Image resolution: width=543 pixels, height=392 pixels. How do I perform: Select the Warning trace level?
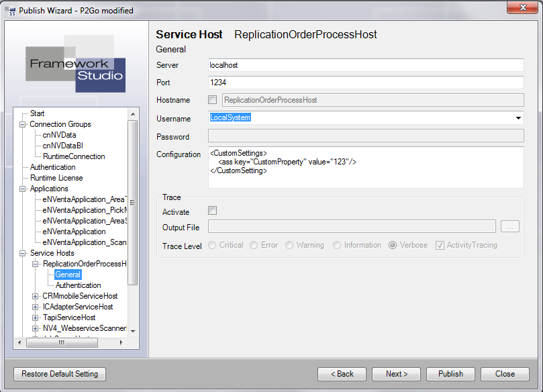pos(289,245)
